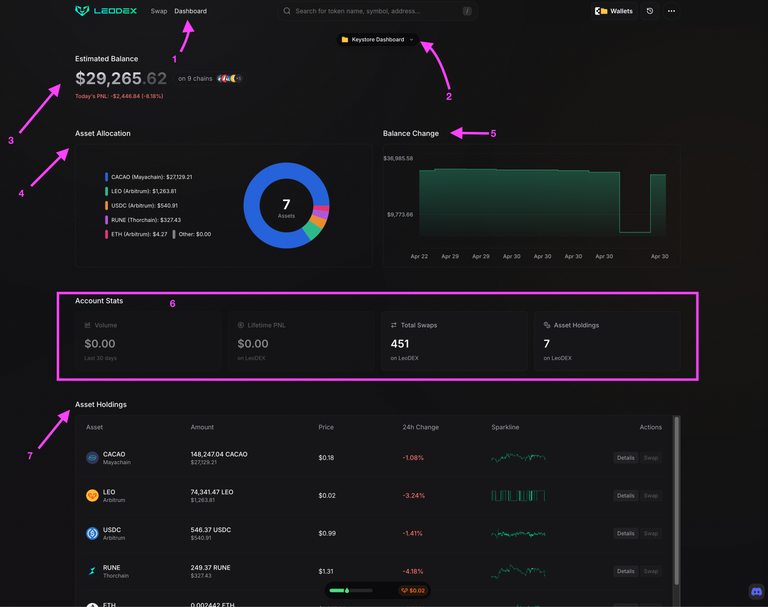
Task: Open Details for LEO row
Action: pyautogui.click(x=625, y=495)
